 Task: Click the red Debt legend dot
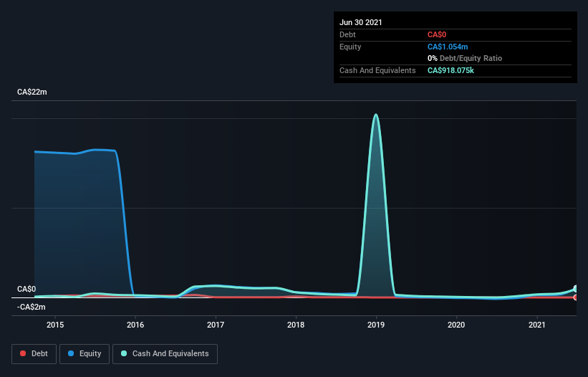coord(23,353)
